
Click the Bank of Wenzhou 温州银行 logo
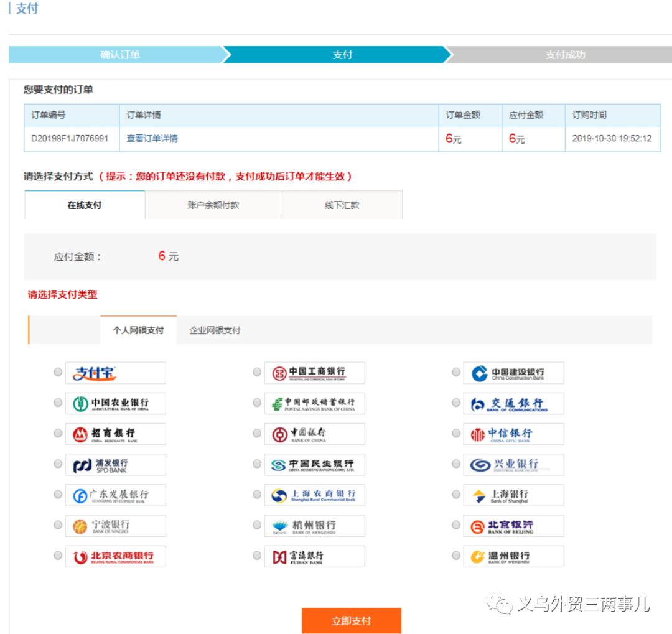(513, 556)
